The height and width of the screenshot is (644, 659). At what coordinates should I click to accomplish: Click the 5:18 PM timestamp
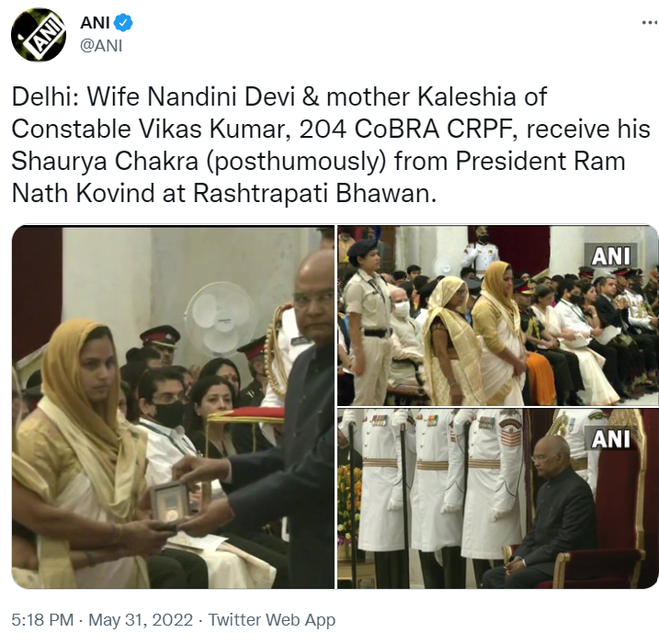[x=42, y=619]
